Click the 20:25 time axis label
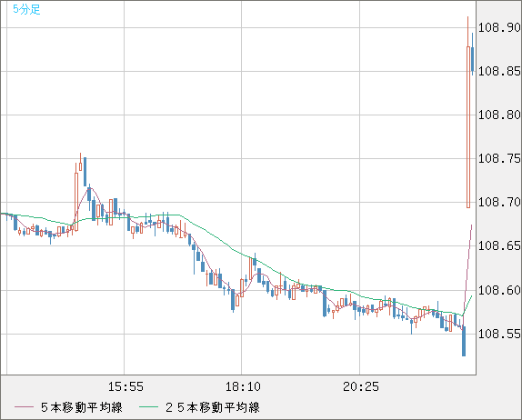The image size is (522, 420). click(361, 386)
